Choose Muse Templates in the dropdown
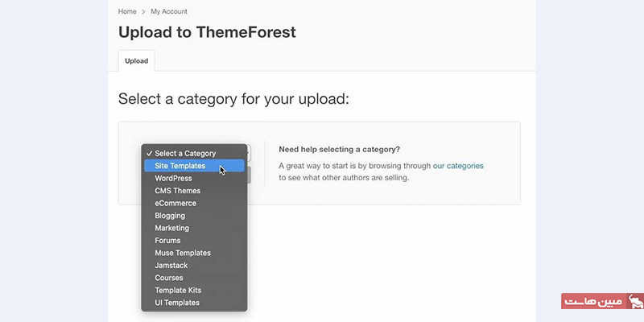The height and width of the screenshot is (322, 644). [183, 253]
